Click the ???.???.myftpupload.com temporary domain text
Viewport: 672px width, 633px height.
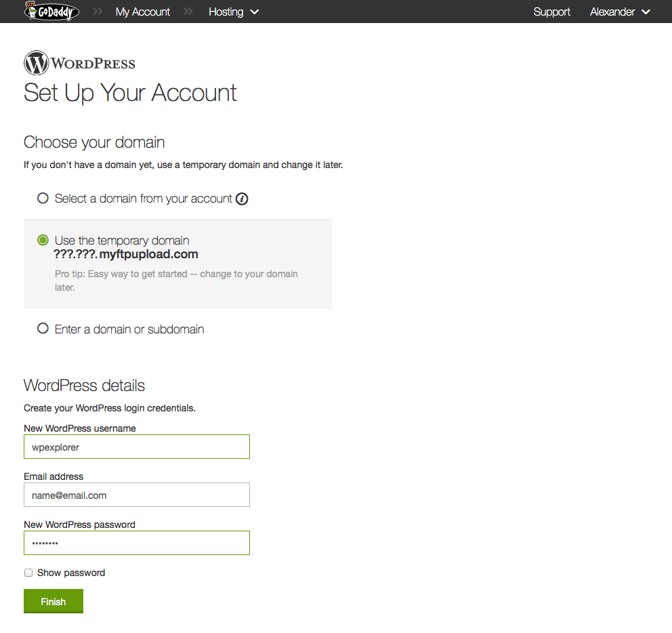click(x=126, y=254)
